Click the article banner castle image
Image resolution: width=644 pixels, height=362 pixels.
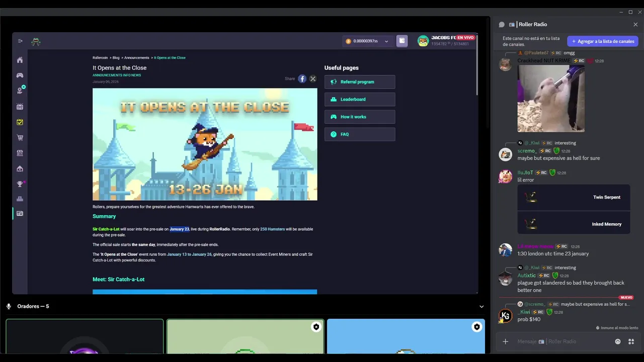click(205, 144)
